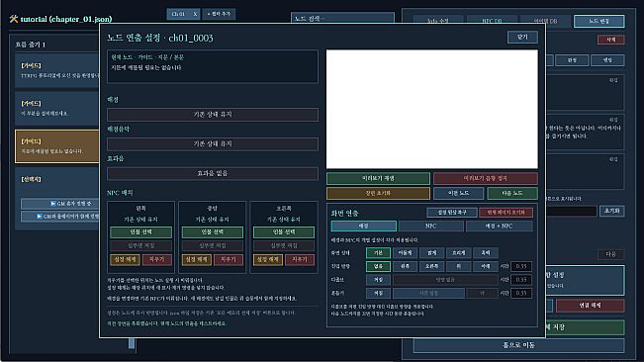Click the white preview area
The width and height of the screenshot is (644, 362).
pos(432,109)
